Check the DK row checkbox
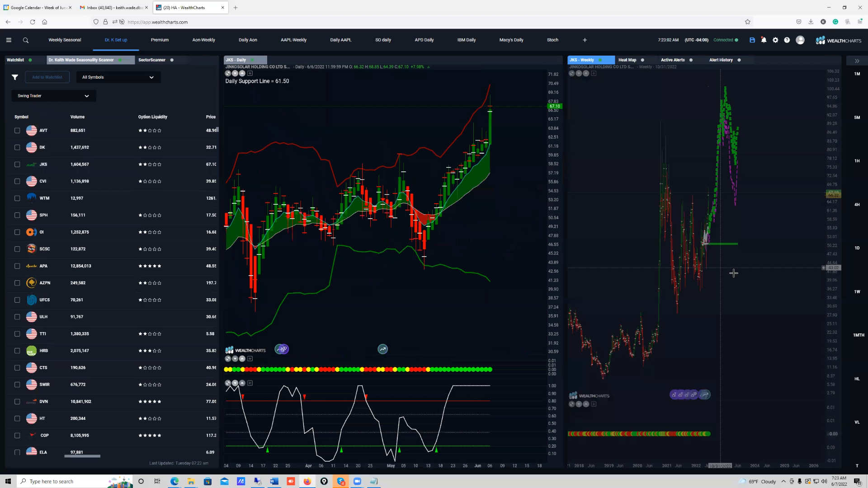The height and width of the screenshot is (488, 868). pyautogui.click(x=17, y=147)
